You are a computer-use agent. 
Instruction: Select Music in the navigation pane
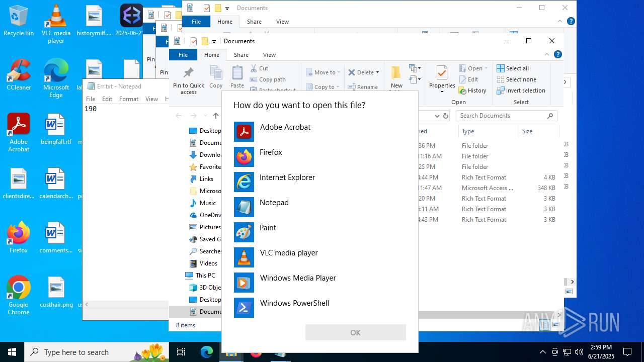pos(203,203)
